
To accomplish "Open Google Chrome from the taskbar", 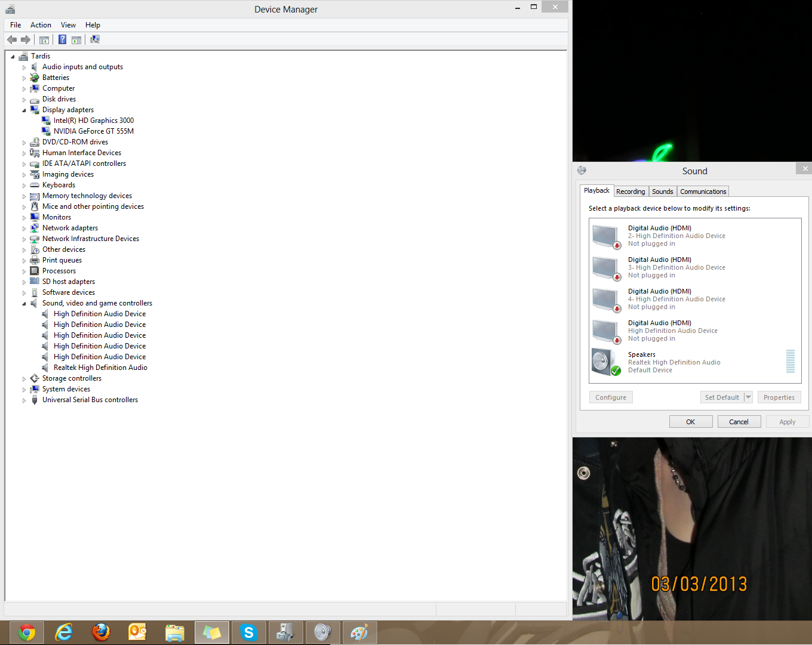I will pos(27,632).
